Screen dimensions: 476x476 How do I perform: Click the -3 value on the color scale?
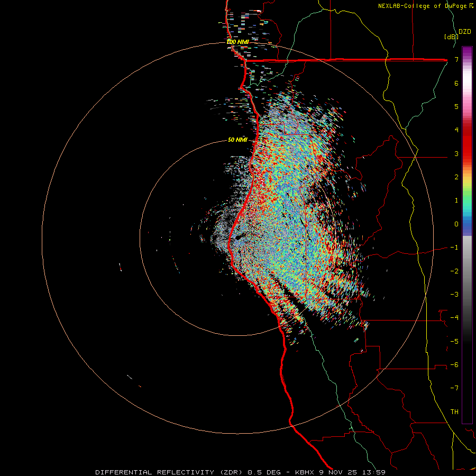454,295
